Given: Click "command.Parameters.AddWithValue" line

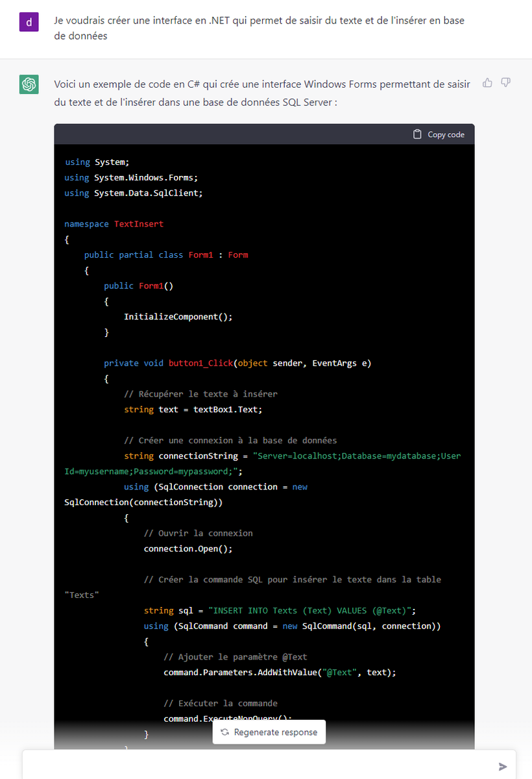Looking at the screenshot, I should (x=280, y=673).
